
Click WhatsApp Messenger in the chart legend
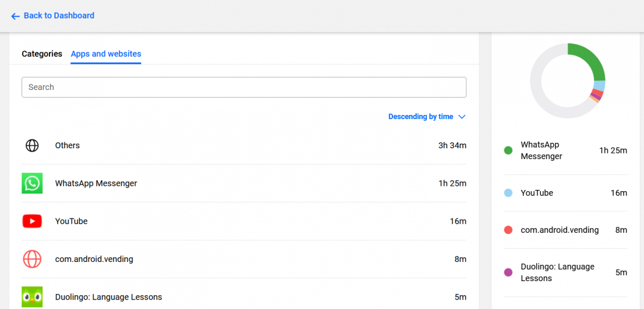coord(541,151)
